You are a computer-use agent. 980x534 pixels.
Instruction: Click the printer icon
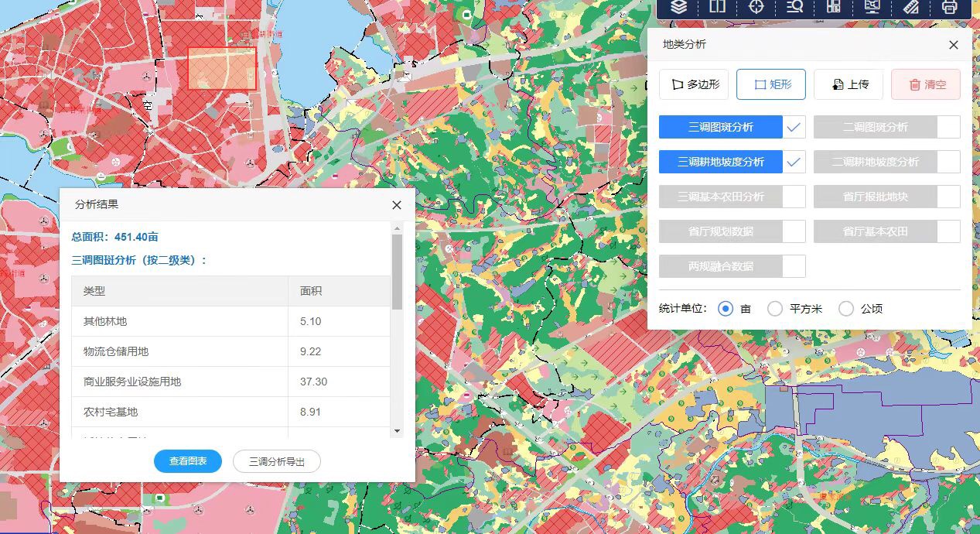click(950, 7)
